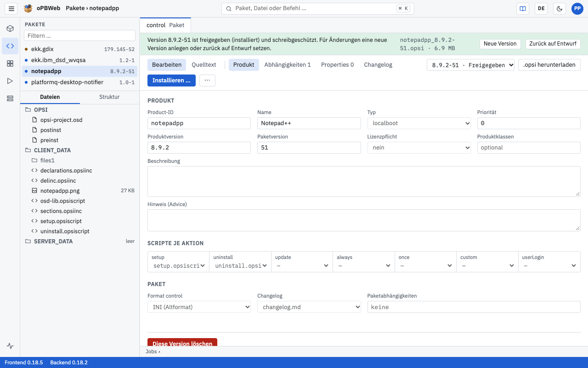
Task: Click Neue Version button
Action: 500,44
